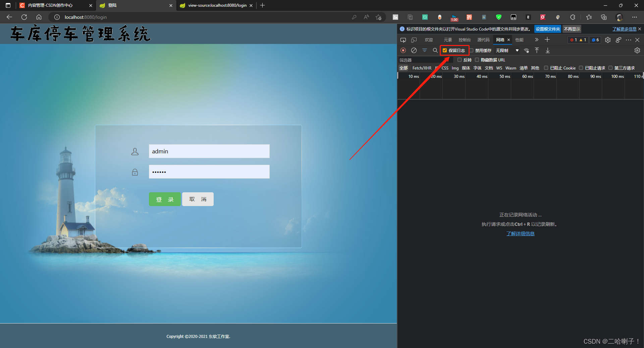Click the DevTools feedback icon
The image size is (644, 348).
pyautogui.click(x=619, y=40)
